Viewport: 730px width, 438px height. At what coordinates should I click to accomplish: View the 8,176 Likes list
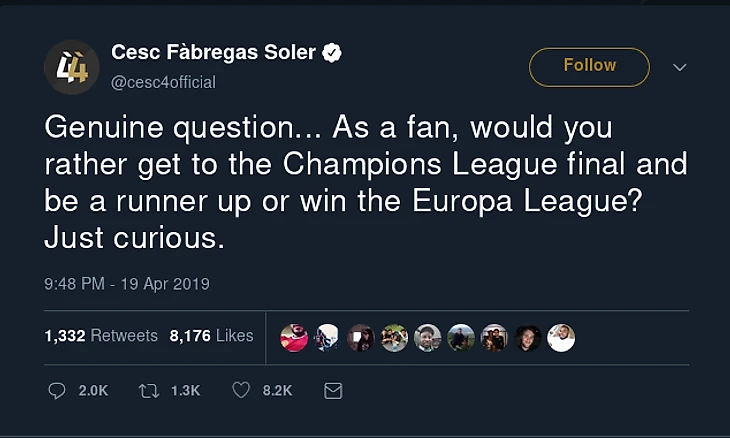click(211, 336)
